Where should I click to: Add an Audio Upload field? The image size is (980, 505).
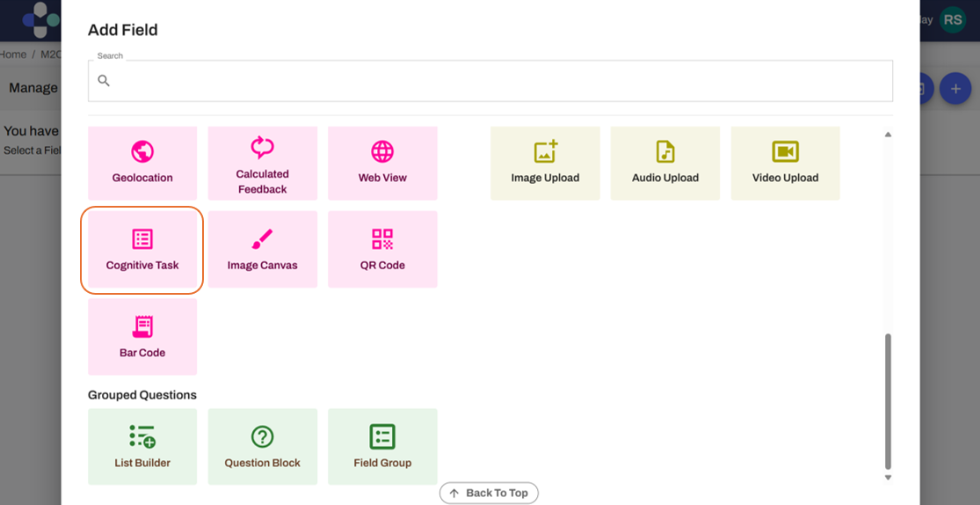coord(664,163)
